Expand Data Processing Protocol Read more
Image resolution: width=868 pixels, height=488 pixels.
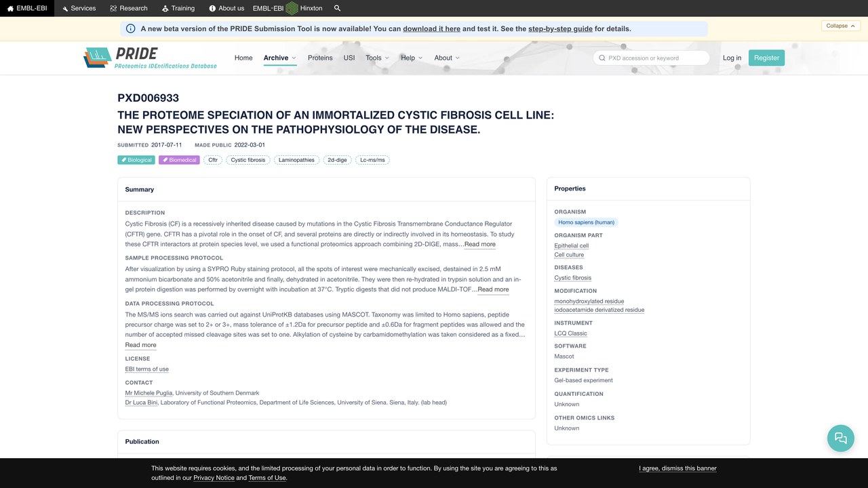(x=140, y=345)
